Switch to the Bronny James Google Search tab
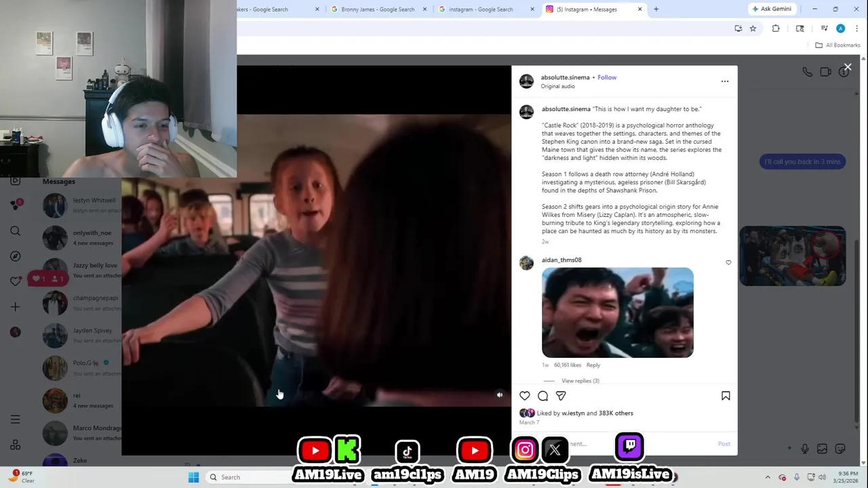Viewport: 868px width, 488px height. [x=378, y=9]
